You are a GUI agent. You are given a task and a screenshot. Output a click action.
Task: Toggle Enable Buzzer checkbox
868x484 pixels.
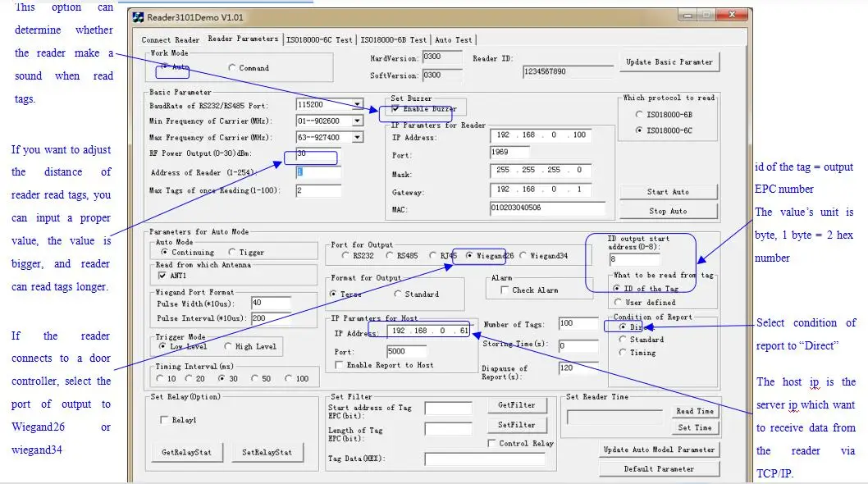pyautogui.click(x=395, y=108)
